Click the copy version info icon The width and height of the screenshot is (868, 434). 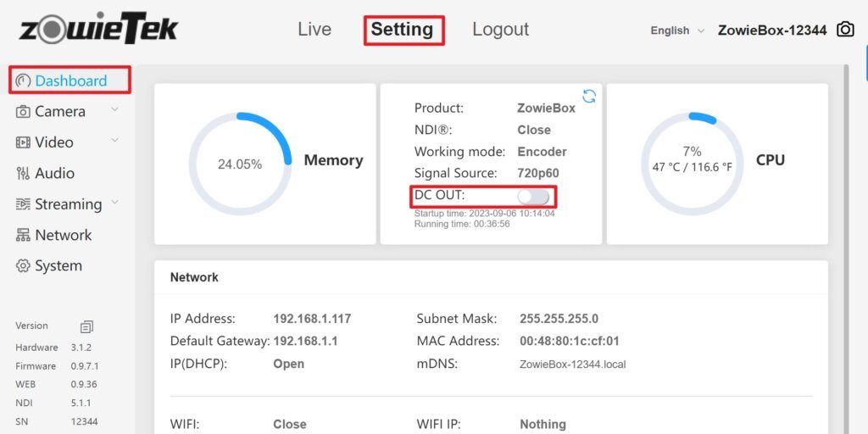86,326
